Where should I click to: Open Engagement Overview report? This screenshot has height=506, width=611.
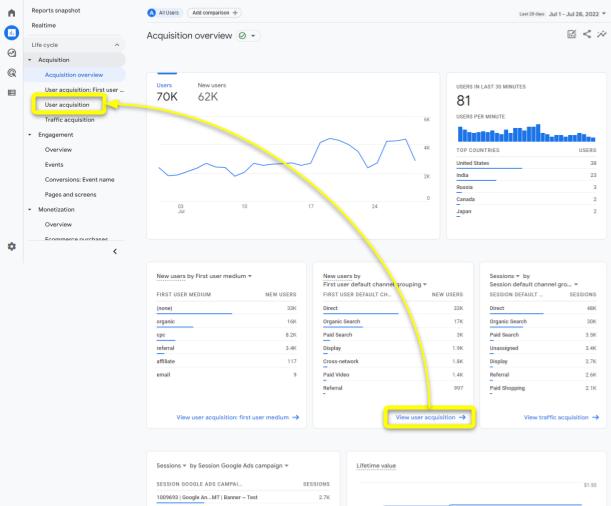pos(58,150)
